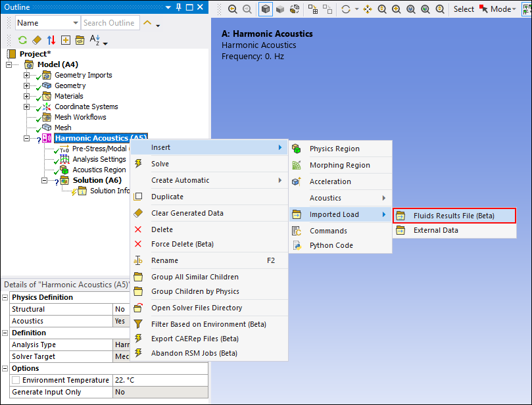Choose Python Code from the Insert submenu
Image resolution: width=532 pixels, height=405 pixels.
331,245
